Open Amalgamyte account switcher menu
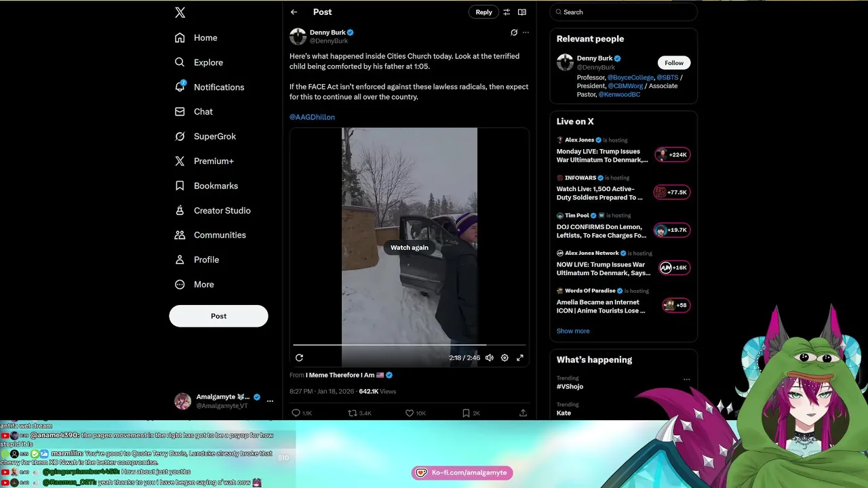This screenshot has width=868, height=488. tap(270, 401)
